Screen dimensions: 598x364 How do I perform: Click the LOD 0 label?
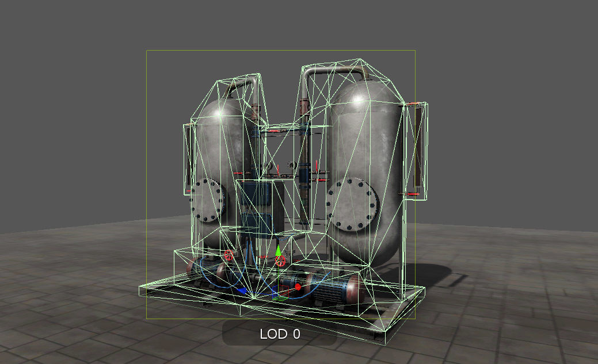(x=280, y=334)
